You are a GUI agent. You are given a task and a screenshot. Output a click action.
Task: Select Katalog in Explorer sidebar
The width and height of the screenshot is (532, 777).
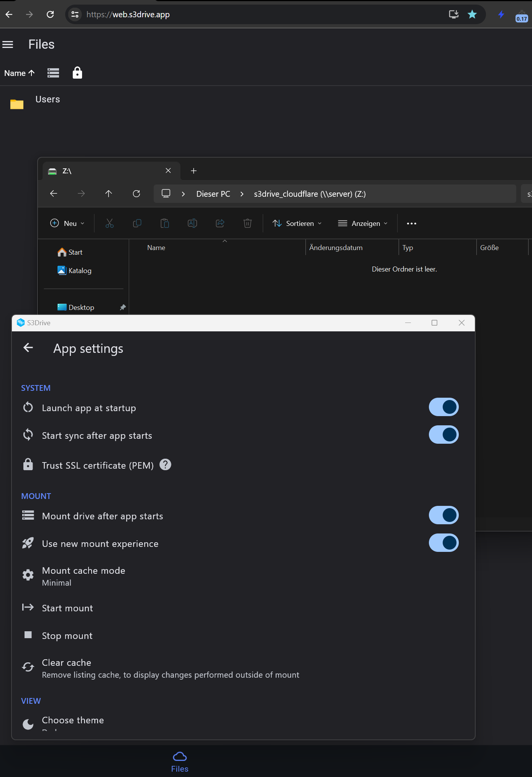pyautogui.click(x=74, y=271)
